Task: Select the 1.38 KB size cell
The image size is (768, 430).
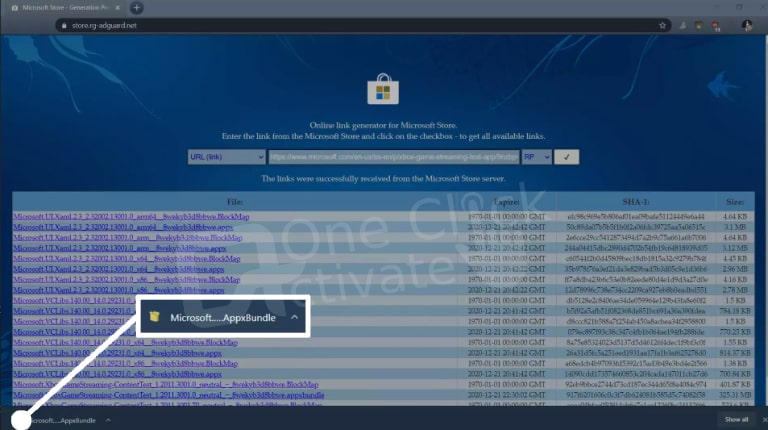Action: tap(735, 364)
